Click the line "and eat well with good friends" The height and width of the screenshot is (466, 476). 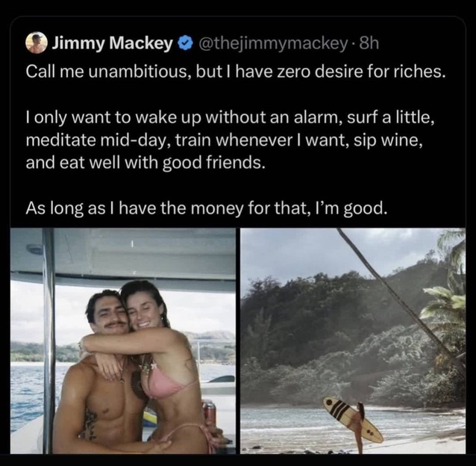pyautogui.click(x=145, y=161)
